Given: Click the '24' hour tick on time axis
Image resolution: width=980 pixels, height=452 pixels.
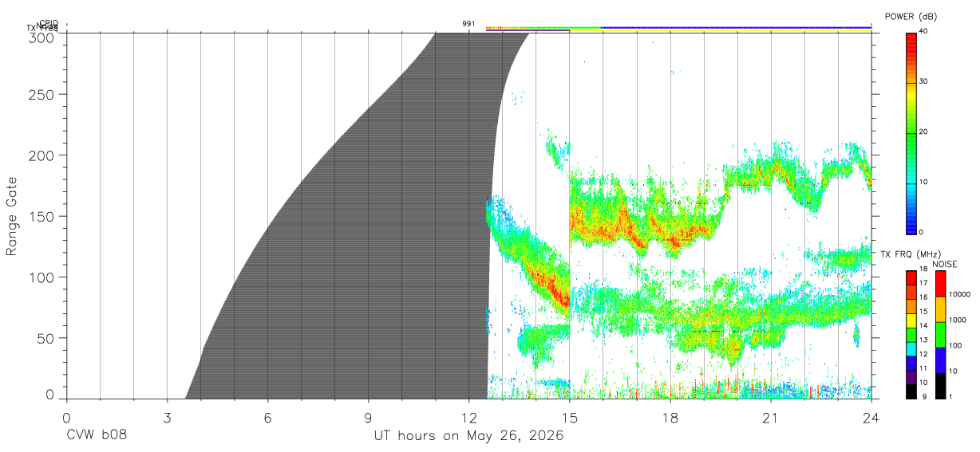Looking at the screenshot, I should pyautogui.click(x=871, y=418).
